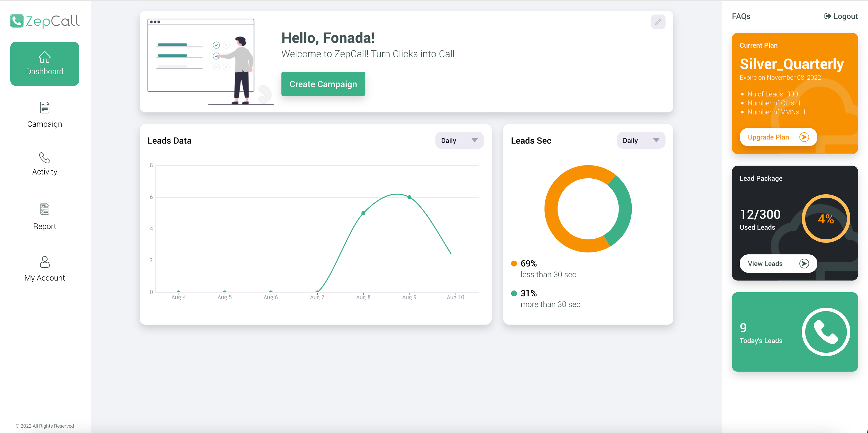Click the 4% used leads progress ring
868x433 pixels.
point(826,219)
